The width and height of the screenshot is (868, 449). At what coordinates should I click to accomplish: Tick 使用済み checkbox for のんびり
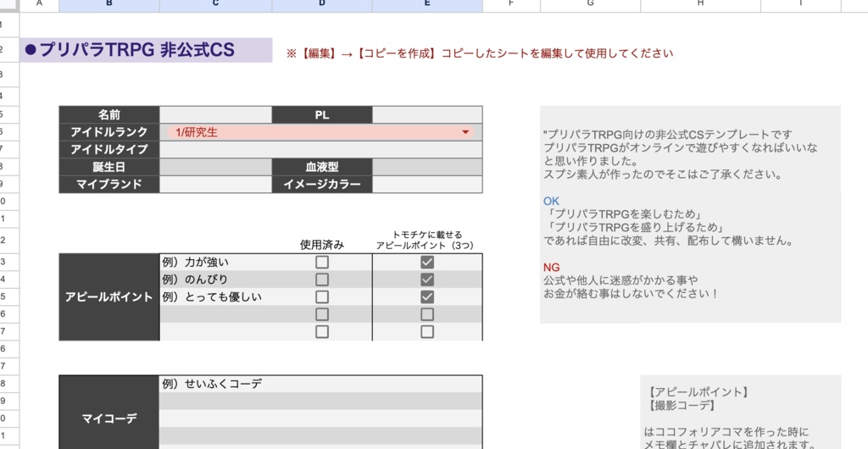(x=321, y=280)
